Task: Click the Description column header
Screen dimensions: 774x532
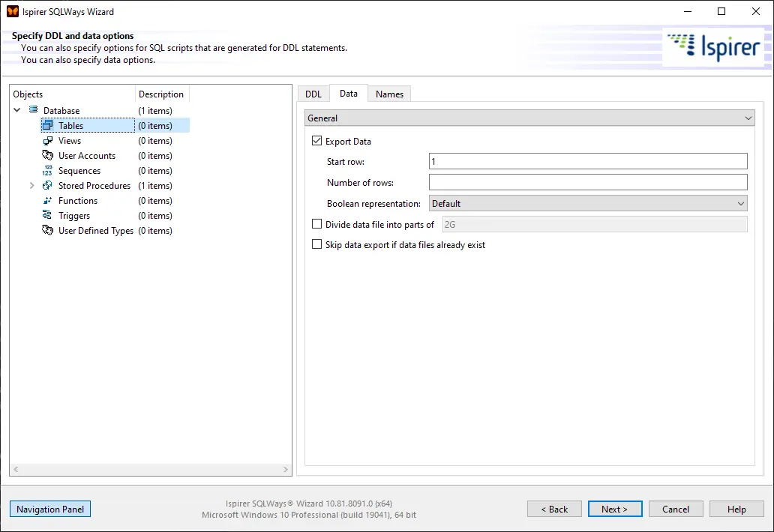Action: [162, 94]
